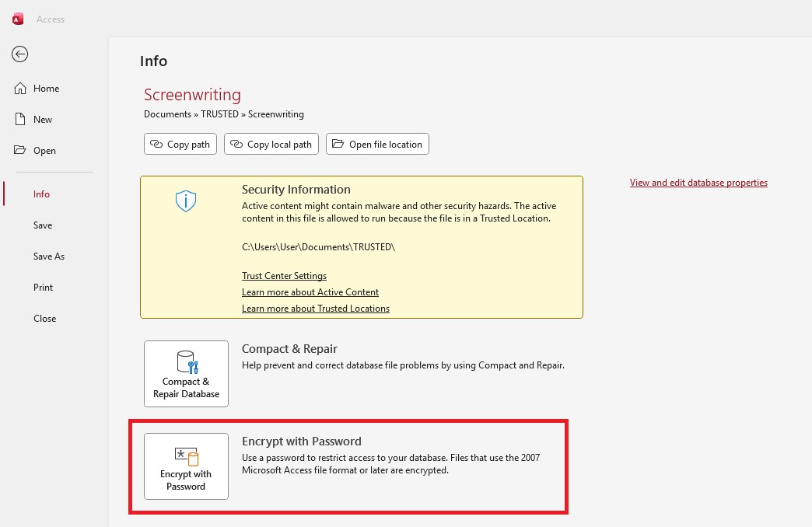812x527 pixels.
Task: Click the Access app logo icon
Action: [x=18, y=19]
